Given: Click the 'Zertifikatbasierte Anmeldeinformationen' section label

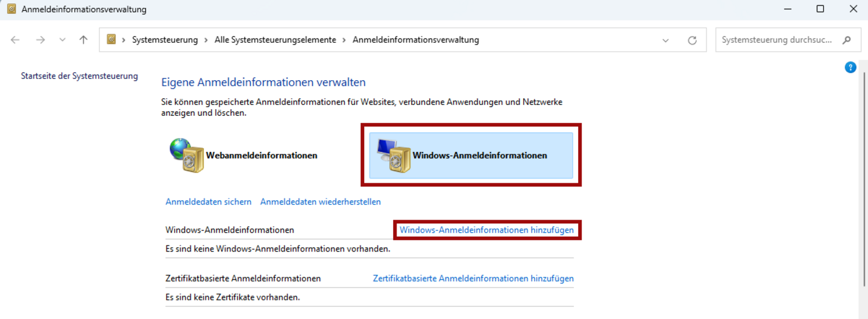Looking at the screenshot, I should point(243,279).
